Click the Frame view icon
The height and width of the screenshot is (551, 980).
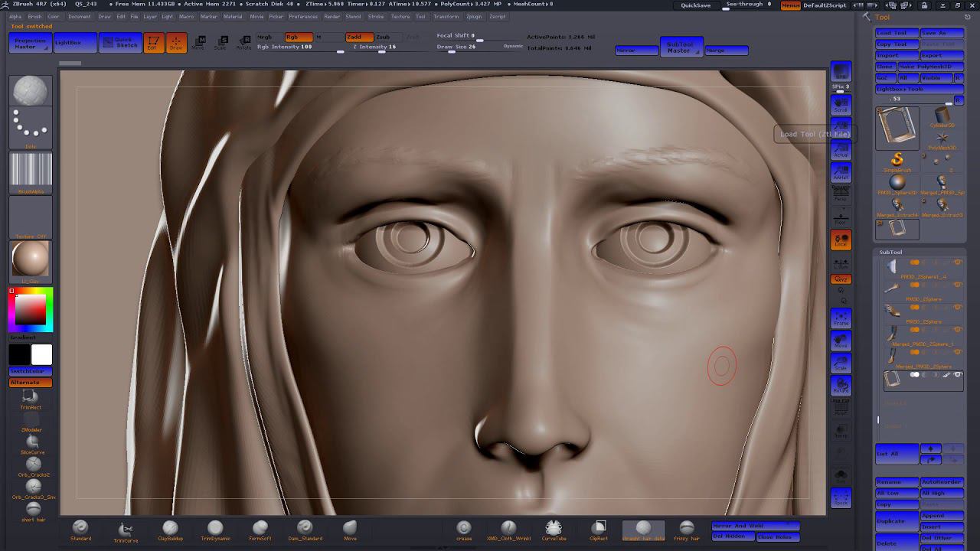point(841,318)
